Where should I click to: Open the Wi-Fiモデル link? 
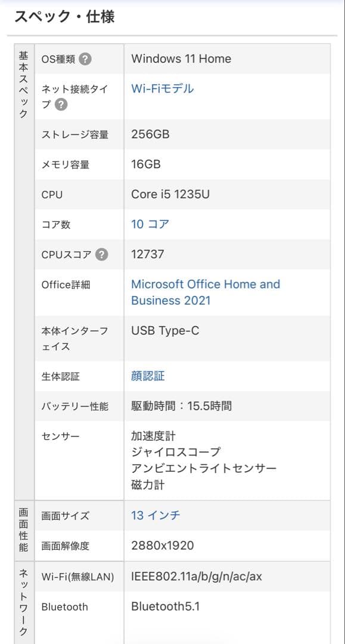pyautogui.click(x=161, y=88)
